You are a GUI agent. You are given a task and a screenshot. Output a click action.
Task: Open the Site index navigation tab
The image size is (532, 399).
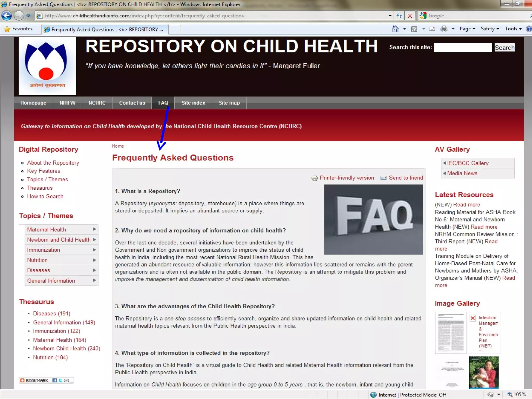tap(193, 103)
